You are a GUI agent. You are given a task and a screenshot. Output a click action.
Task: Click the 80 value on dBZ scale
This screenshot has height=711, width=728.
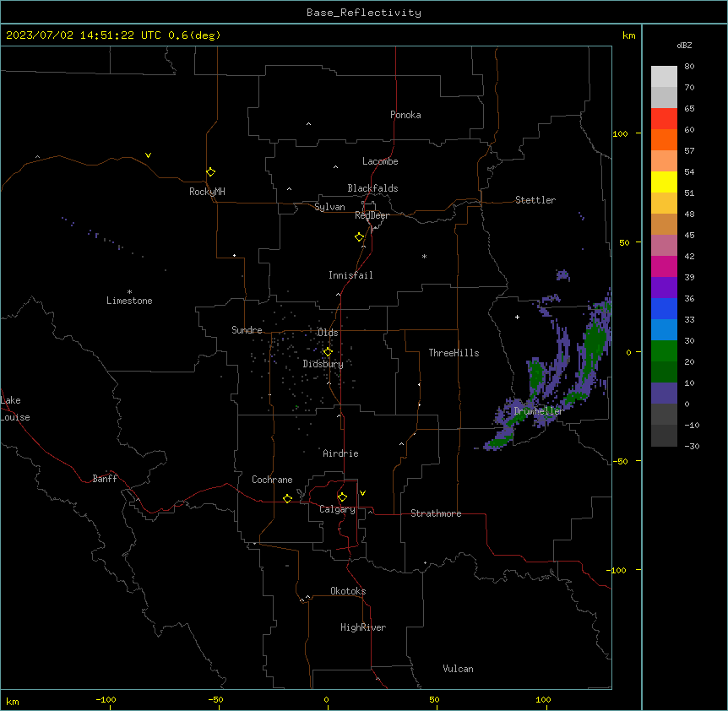(689, 67)
